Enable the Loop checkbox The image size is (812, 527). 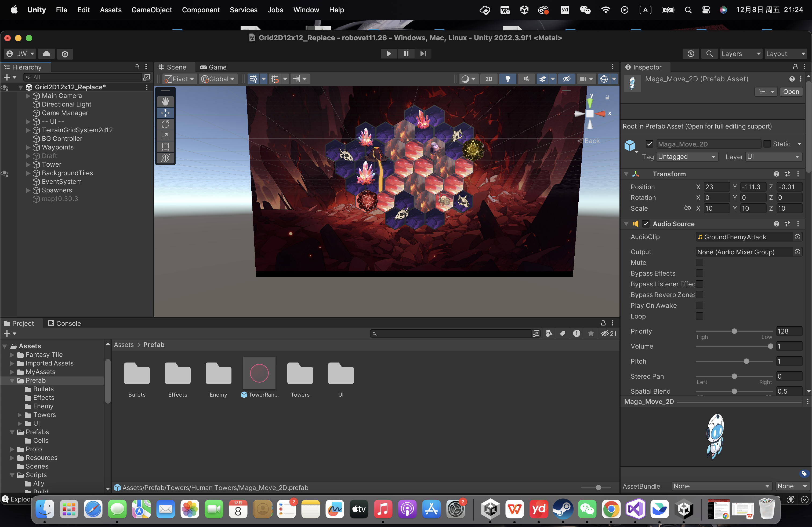(699, 316)
